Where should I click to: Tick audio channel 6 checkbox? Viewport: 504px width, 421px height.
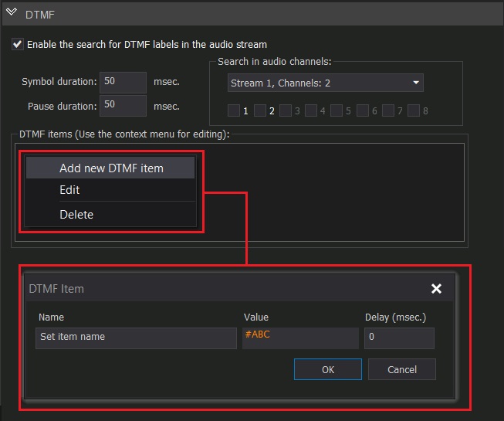coord(363,110)
